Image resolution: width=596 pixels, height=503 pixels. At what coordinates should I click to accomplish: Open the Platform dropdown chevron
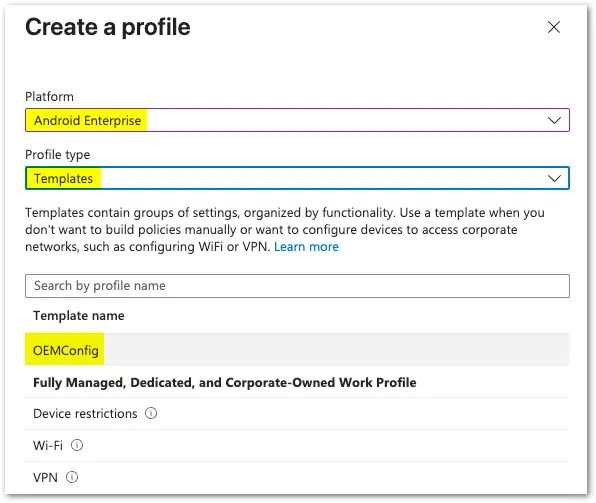(554, 121)
